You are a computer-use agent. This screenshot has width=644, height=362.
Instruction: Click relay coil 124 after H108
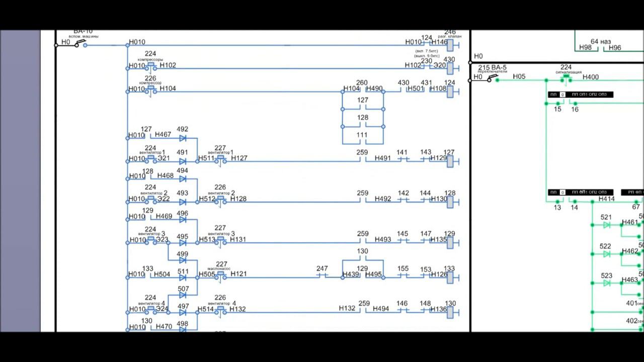tap(450, 92)
